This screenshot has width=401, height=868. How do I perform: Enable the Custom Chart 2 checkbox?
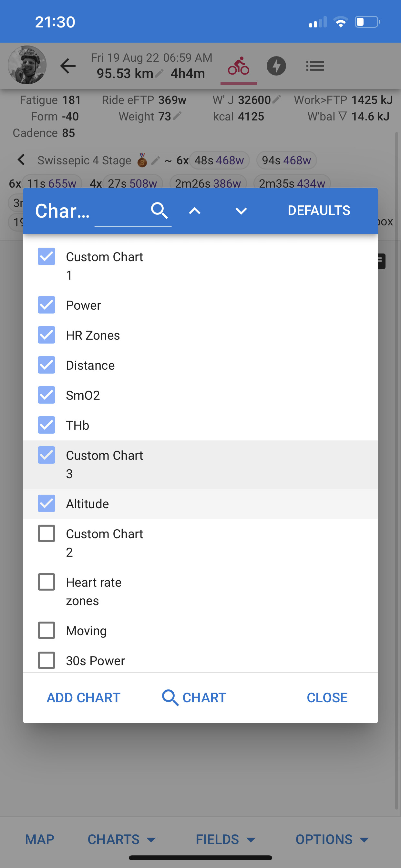46,534
